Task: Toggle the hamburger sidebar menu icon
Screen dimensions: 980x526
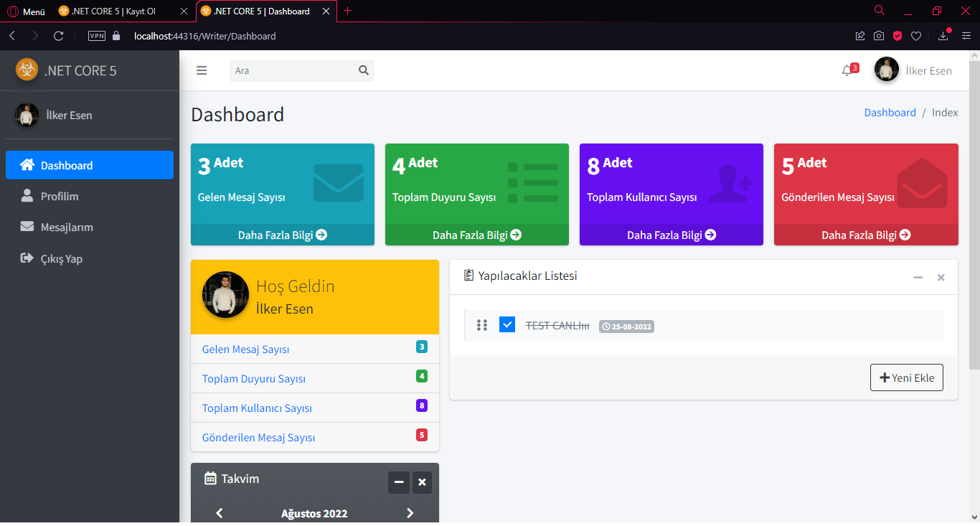Action: tap(202, 70)
